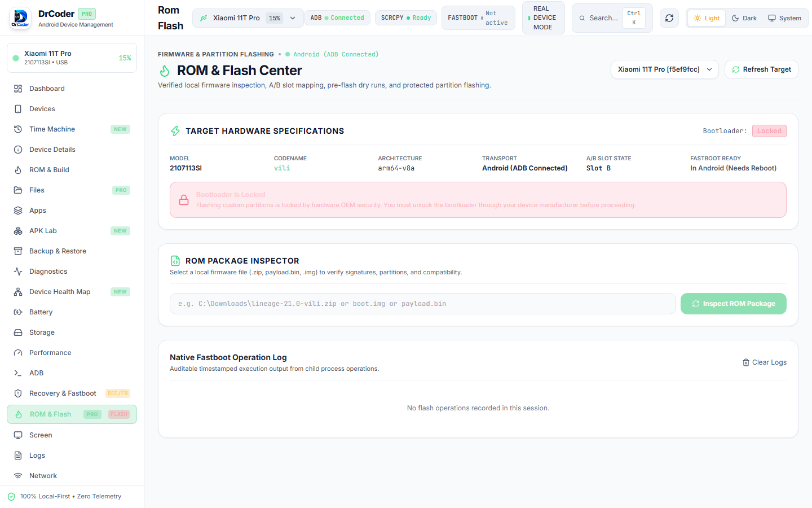Open the Storage page
Viewport: 812px width, 508px height.
tap(72, 332)
